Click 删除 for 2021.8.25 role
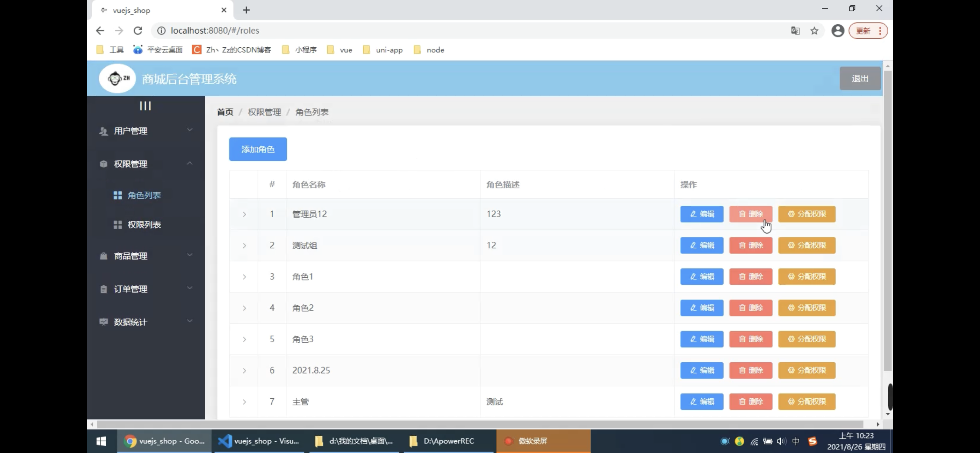The image size is (980, 453). (751, 370)
